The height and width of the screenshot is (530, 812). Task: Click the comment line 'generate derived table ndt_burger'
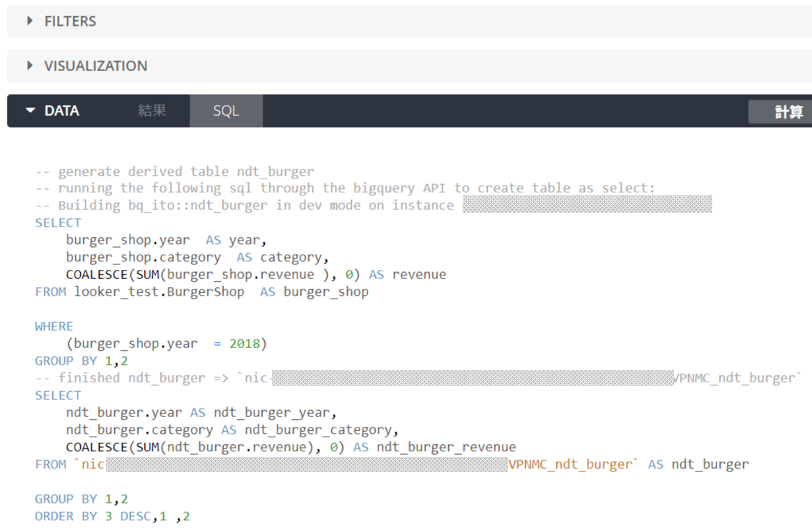click(x=174, y=172)
